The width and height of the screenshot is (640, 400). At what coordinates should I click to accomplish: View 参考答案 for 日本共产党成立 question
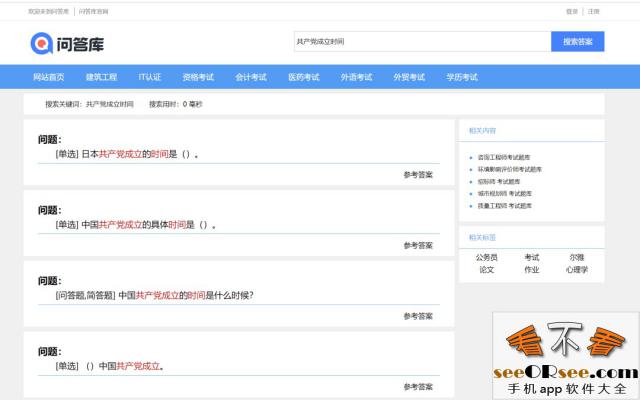418,175
